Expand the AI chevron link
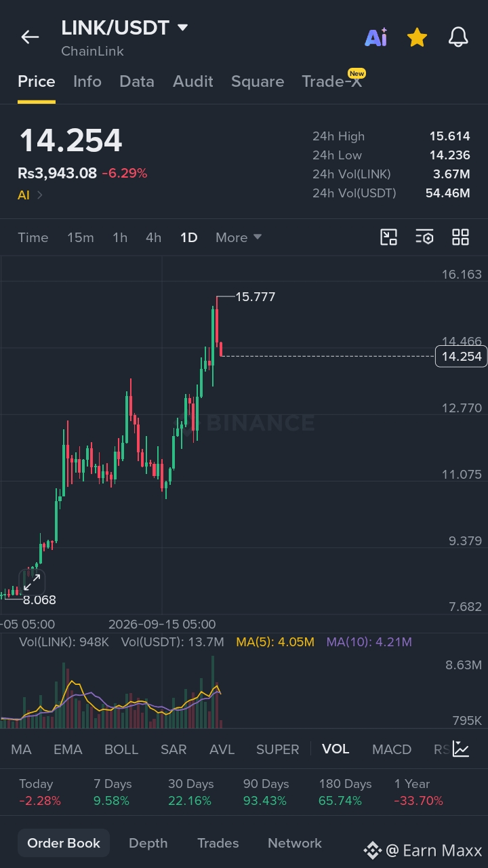Screen dimensions: 488x868 (30, 195)
